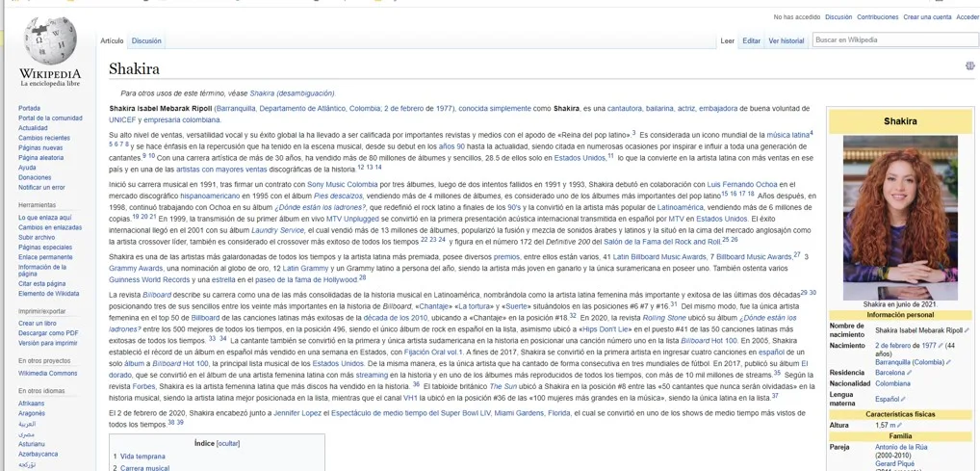Click the Wikipedia globe logo
This screenshot has width=980, height=471.
pyautogui.click(x=50, y=40)
